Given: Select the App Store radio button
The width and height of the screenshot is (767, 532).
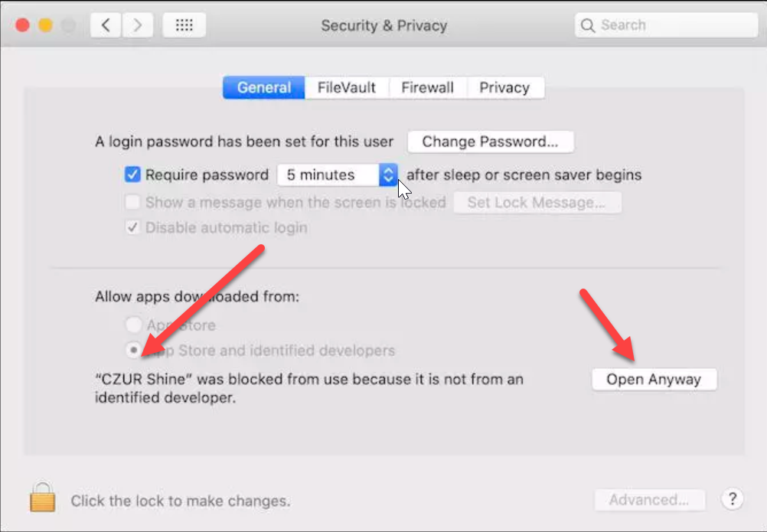Looking at the screenshot, I should [134, 325].
